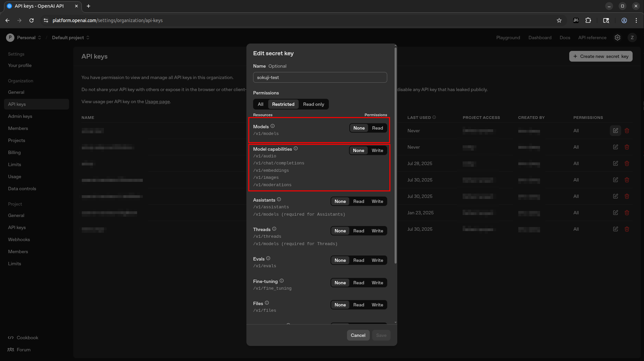Click the Cancel button in dialog
Screen dimensions: 644x361
point(358,335)
